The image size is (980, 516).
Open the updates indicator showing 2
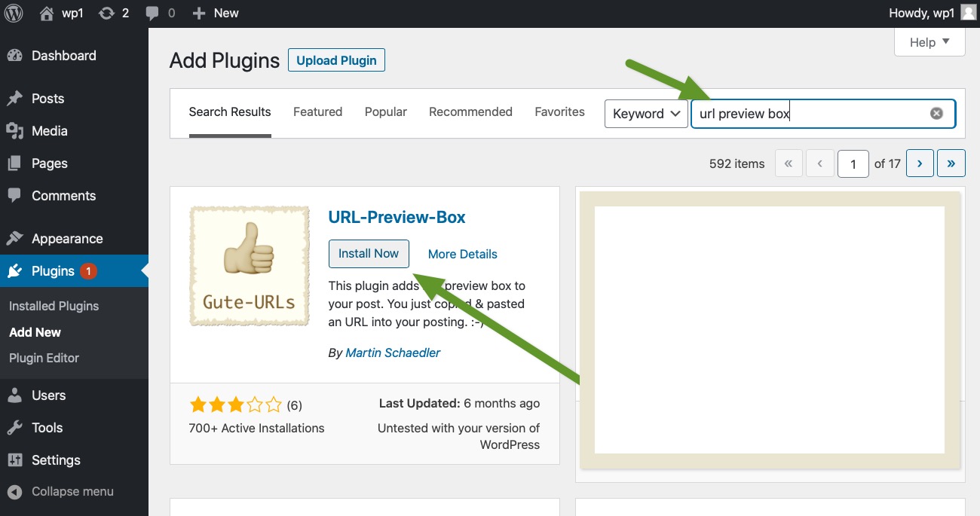click(114, 13)
